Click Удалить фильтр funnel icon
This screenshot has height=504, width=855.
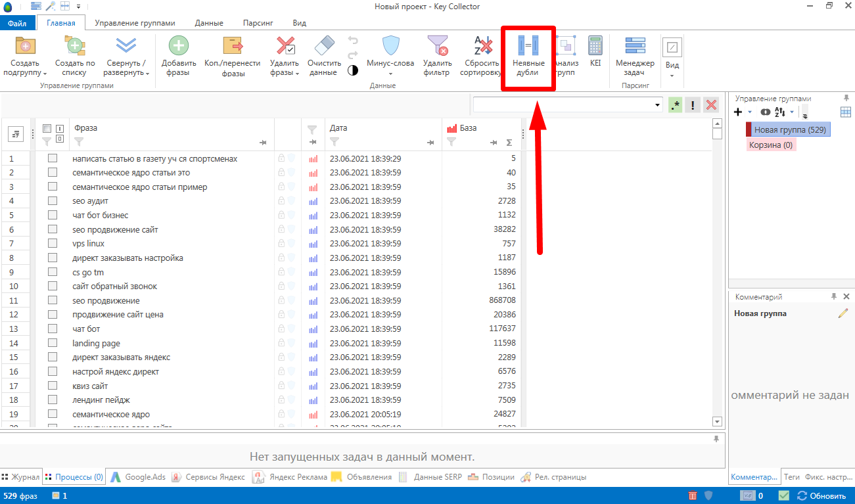tap(437, 46)
